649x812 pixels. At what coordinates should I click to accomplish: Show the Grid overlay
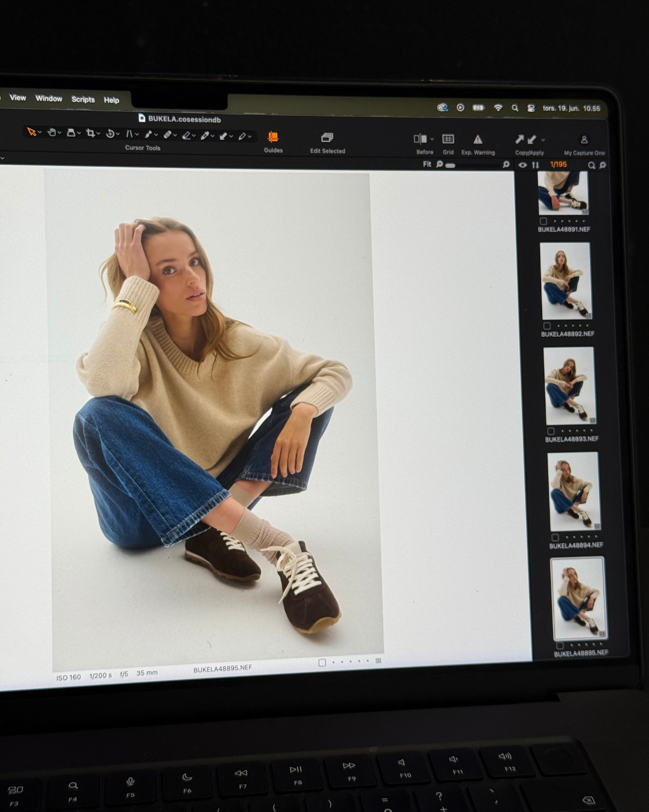(448, 140)
